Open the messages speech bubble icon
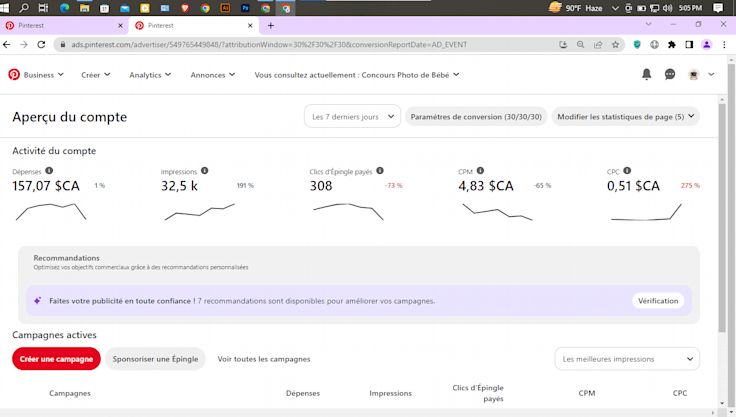Screen dimensions: 736x417 [x=670, y=74]
